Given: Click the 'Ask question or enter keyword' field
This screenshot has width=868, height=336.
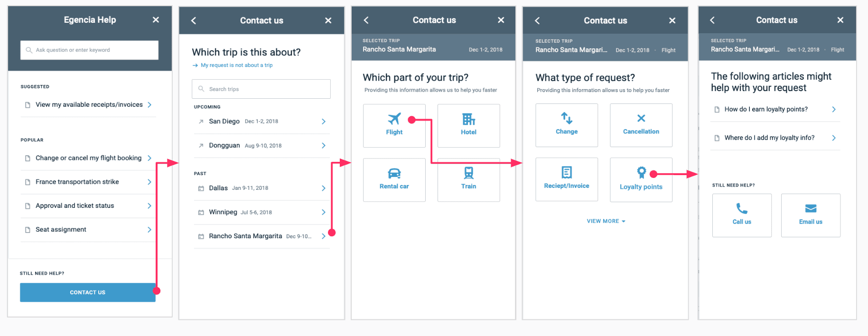Looking at the screenshot, I should (89, 50).
